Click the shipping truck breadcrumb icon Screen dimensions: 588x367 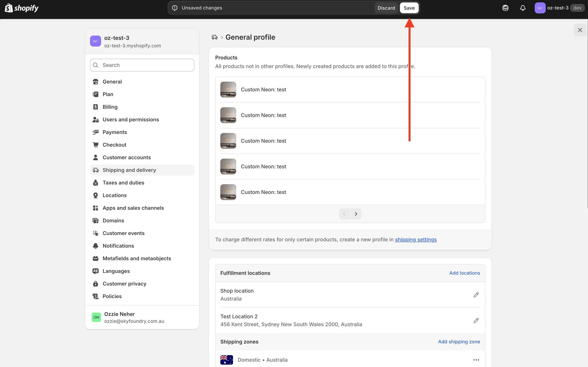(214, 37)
